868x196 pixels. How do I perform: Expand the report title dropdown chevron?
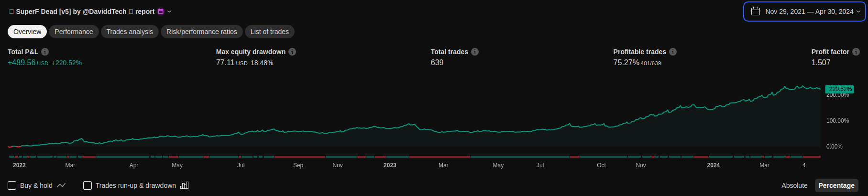point(169,12)
